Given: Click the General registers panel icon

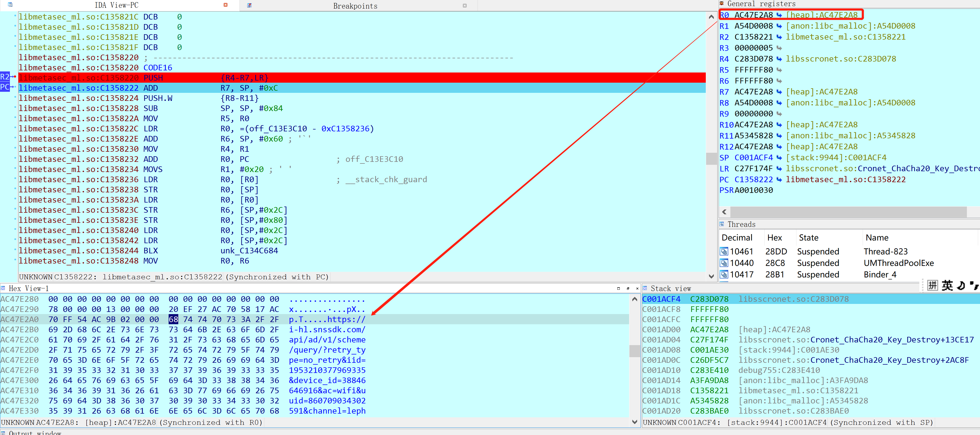Looking at the screenshot, I should tap(722, 3).
